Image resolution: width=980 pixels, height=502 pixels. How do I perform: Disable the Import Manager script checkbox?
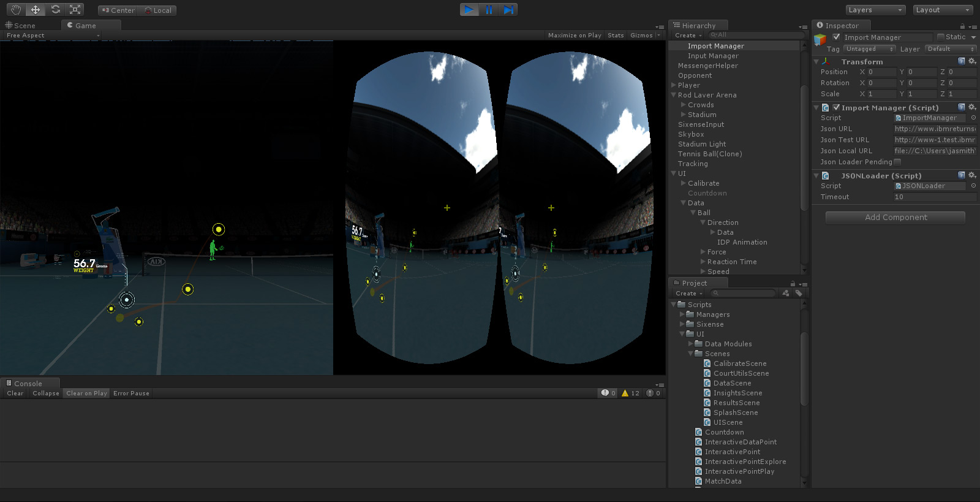[836, 107]
